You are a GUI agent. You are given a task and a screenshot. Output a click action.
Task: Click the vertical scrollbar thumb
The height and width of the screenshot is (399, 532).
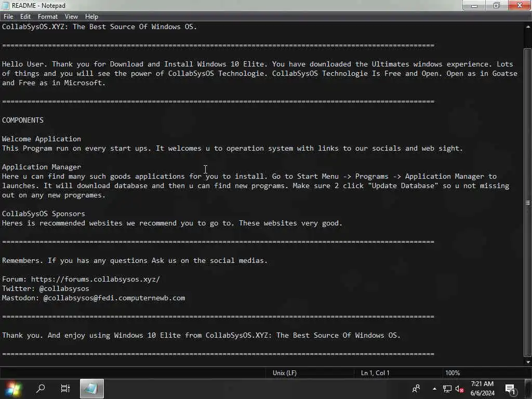click(528, 203)
